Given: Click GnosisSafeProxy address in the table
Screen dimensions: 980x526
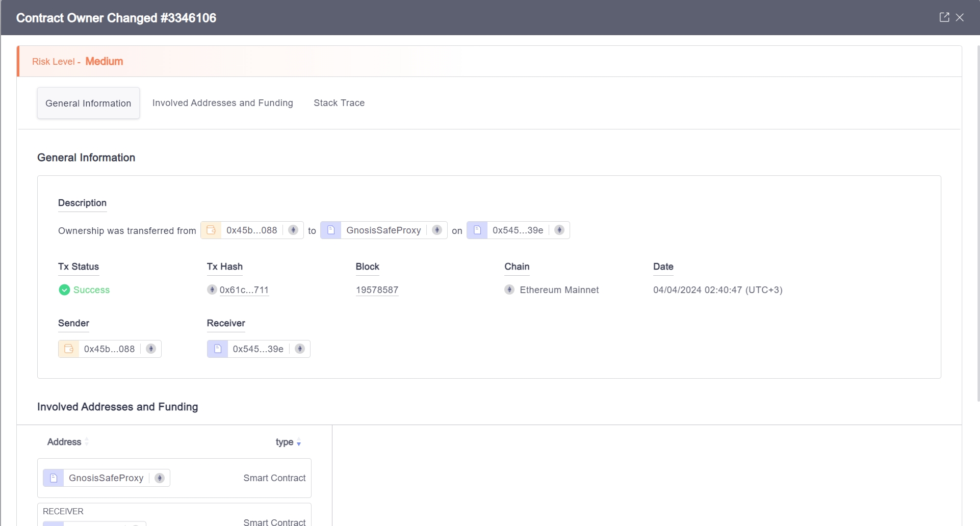Looking at the screenshot, I should 106,478.
